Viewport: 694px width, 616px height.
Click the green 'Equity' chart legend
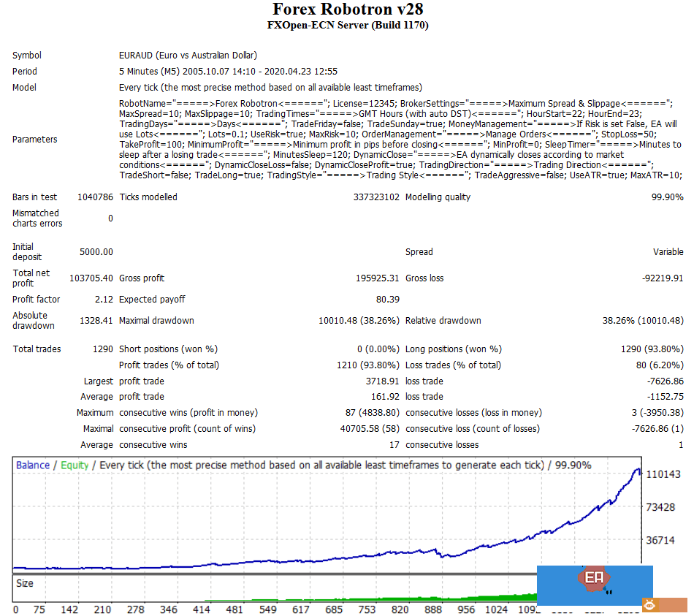[75, 465]
